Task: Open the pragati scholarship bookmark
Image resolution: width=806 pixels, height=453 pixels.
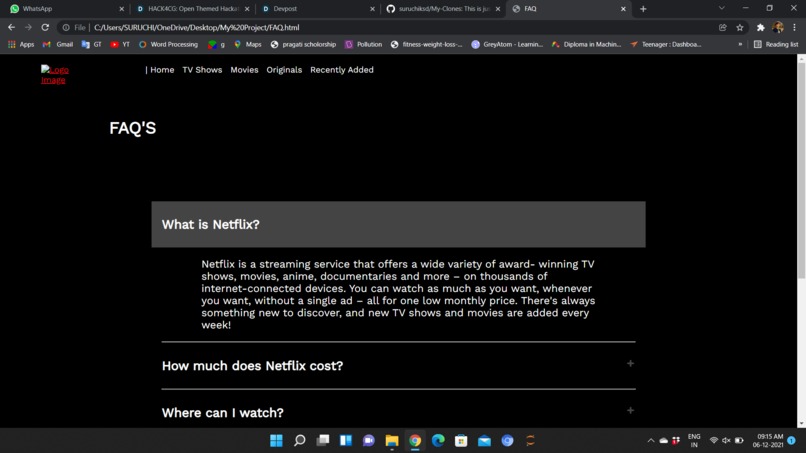Action: (x=303, y=44)
